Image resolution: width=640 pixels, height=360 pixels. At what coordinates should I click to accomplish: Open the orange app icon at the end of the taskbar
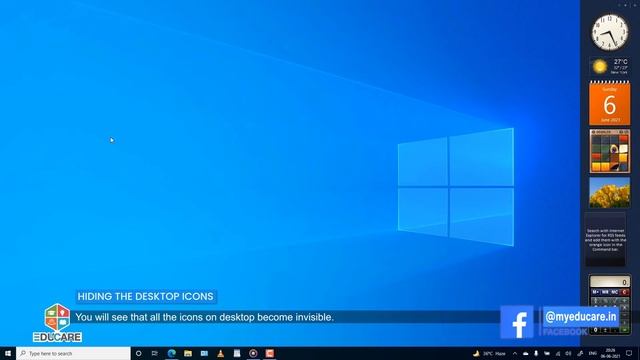pos(269,353)
